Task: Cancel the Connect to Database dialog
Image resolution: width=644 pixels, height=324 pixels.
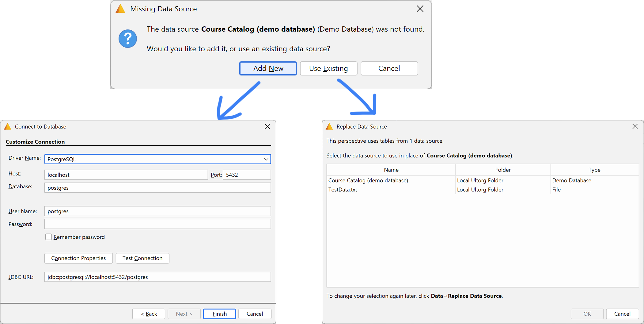Action: coord(255,314)
